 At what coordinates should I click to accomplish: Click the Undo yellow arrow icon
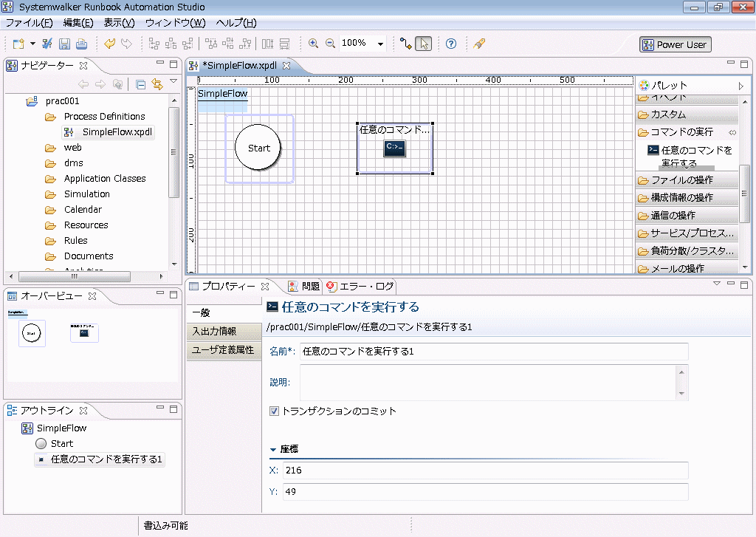[110, 44]
